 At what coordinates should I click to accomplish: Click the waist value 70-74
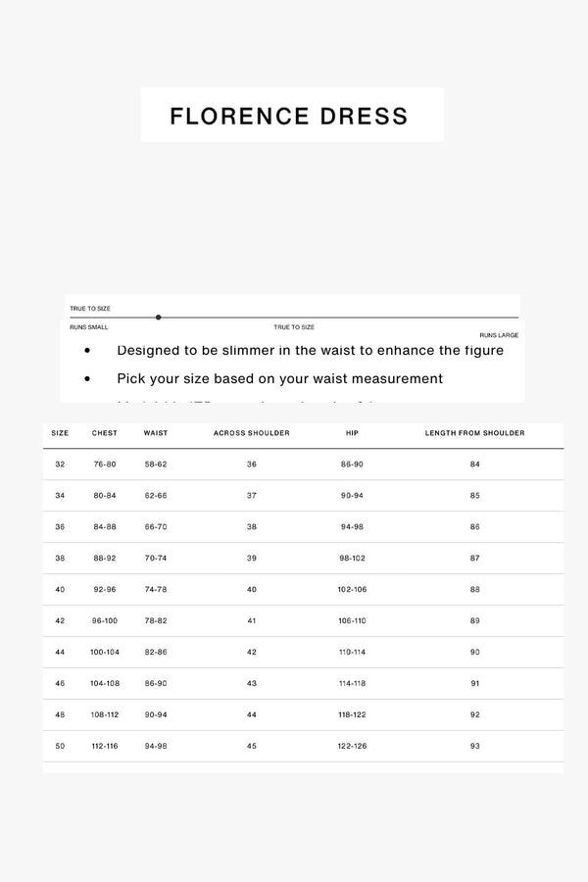[156, 558]
